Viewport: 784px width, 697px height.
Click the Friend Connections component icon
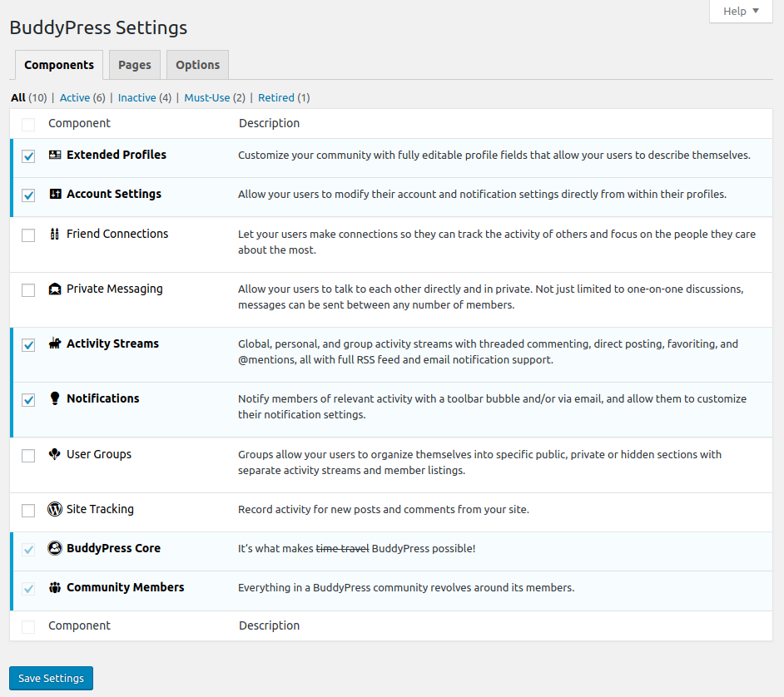click(x=55, y=234)
